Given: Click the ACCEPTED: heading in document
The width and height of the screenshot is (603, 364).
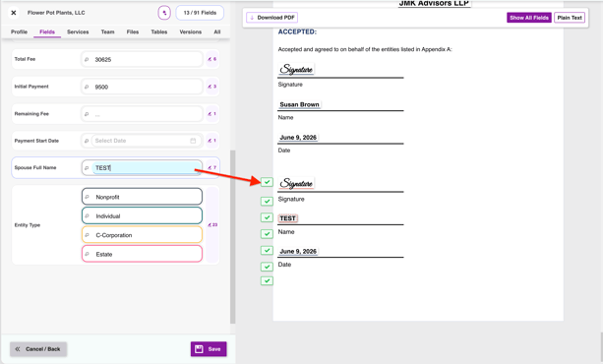Looking at the screenshot, I should pos(297,31).
